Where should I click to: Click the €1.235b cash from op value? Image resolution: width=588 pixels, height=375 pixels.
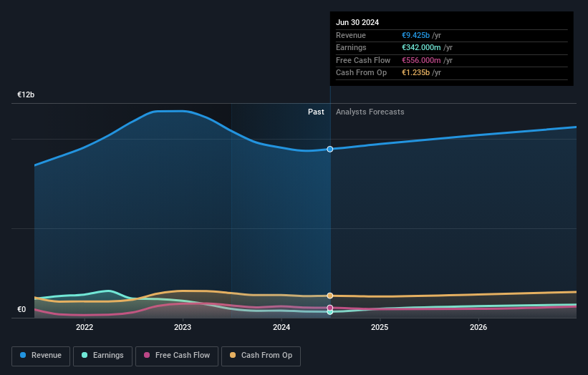[x=416, y=73]
